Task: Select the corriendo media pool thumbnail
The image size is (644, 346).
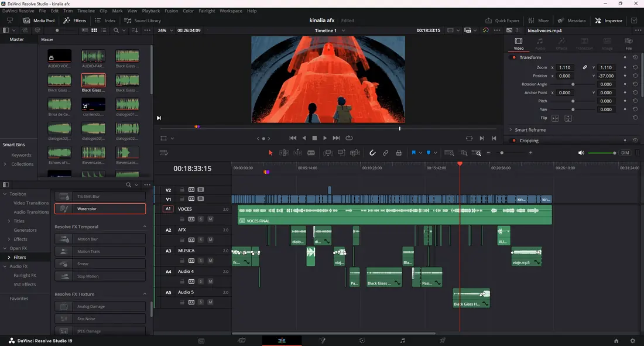Action: [x=93, y=104]
